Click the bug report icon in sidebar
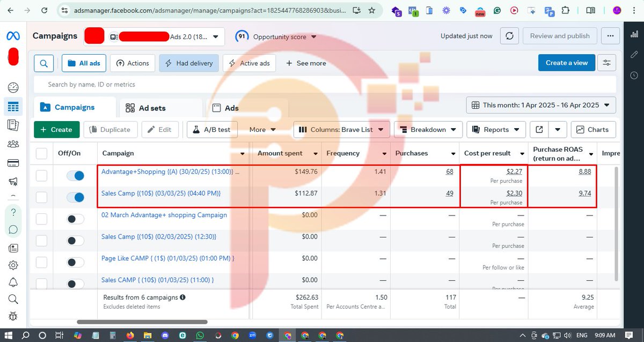The height and width of the screenshot is (342, 644). tap(13, 316)
